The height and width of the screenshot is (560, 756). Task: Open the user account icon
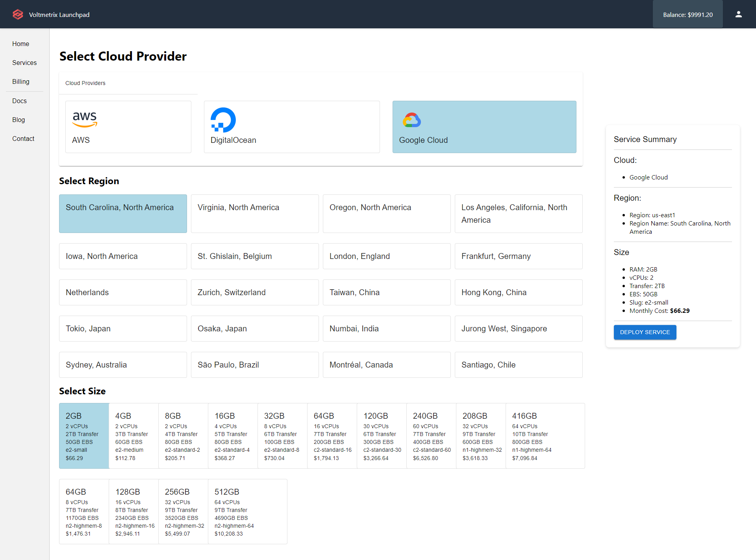738,14
